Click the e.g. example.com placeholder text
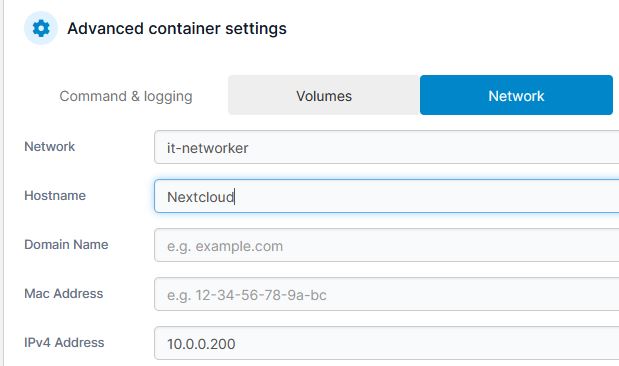Viewport: 619px width, 366px height. coord(225,246)
